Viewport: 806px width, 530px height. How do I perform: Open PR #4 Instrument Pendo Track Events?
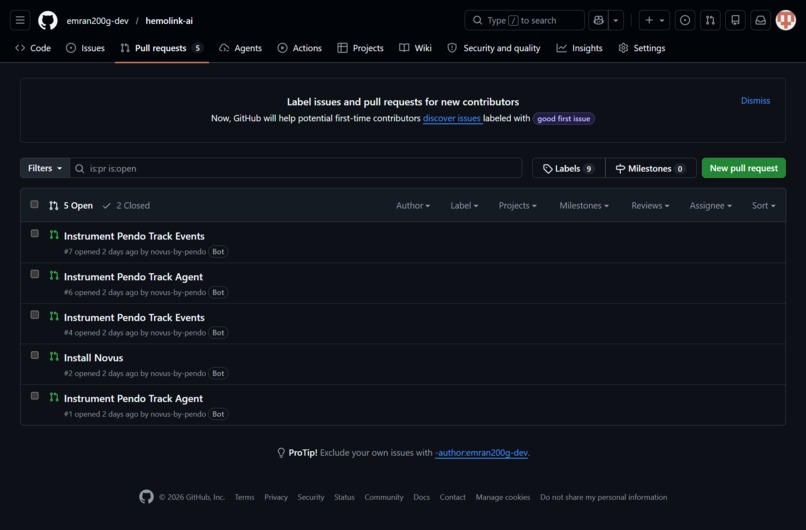click(134, 317)
